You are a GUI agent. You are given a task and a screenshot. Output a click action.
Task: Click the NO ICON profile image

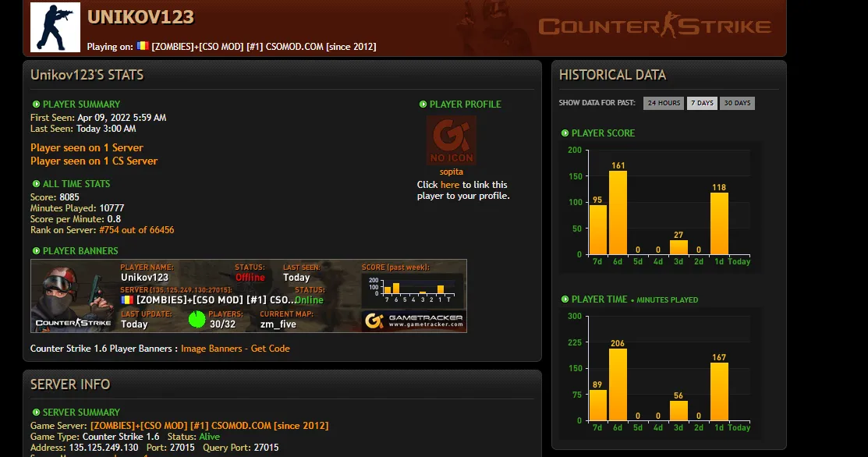(451, 140)
